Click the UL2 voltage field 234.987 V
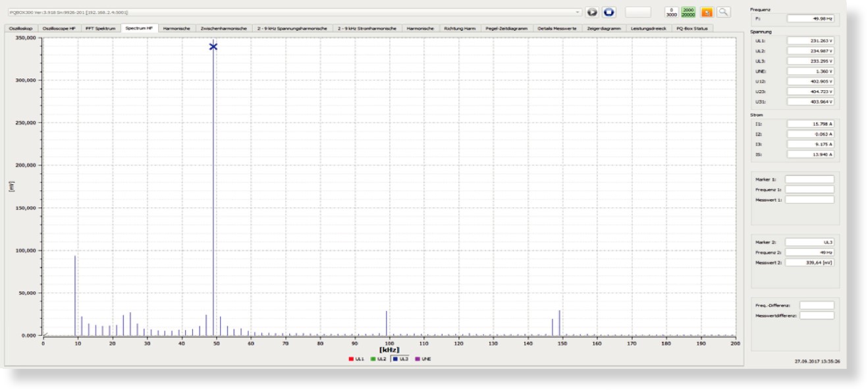The image size is (868, 390). 811,51
